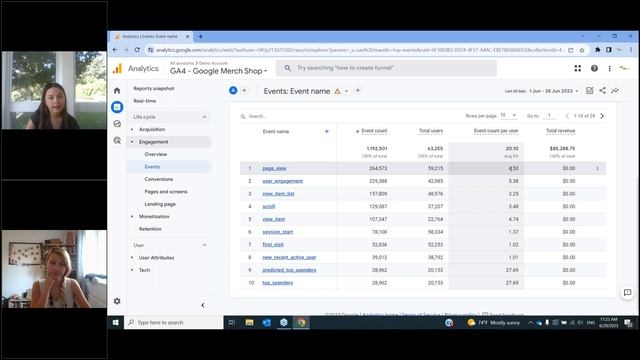Open the feedback icon at bottom right
Screen dimensions: 640x360
627,293
